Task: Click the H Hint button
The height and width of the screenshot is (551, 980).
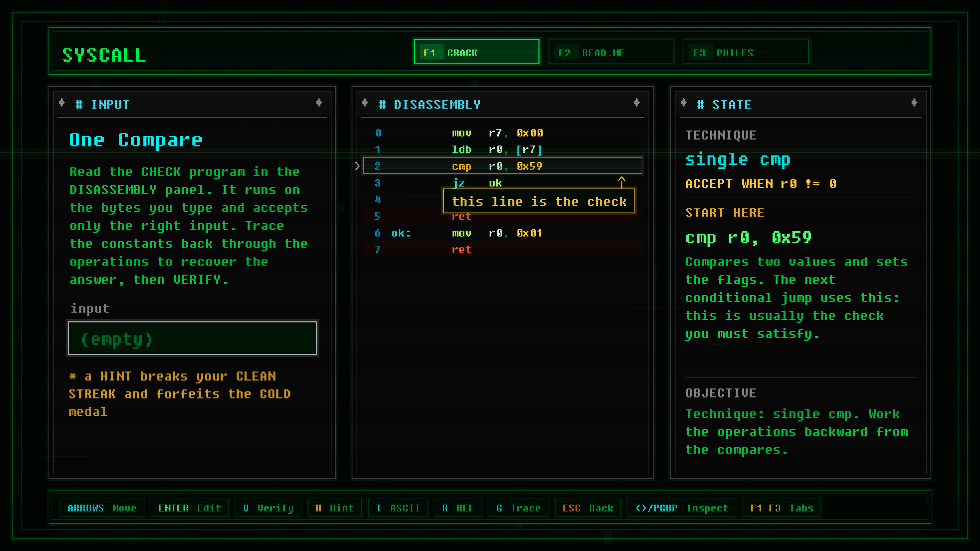Action: tap(334, 508)
